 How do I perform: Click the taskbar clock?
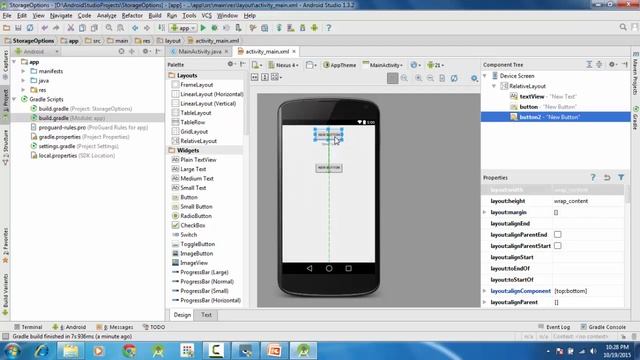point(617,351)
